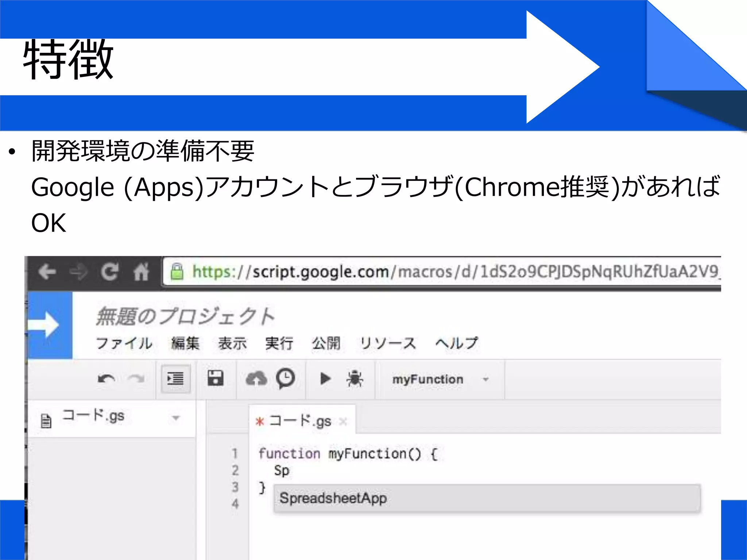Open the 公開 menu
This screenshot has height=560, width=747.
(326, 343)
